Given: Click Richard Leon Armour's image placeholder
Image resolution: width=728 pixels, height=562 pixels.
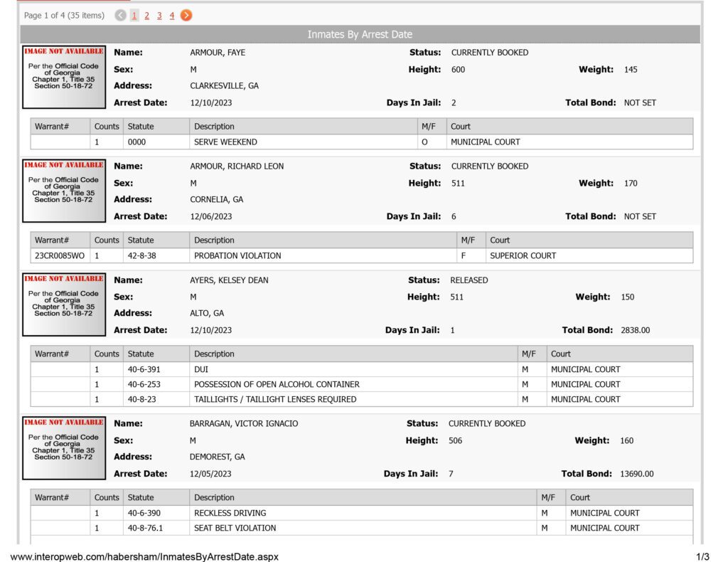Looking at the screenshot, I should (64, 191).
